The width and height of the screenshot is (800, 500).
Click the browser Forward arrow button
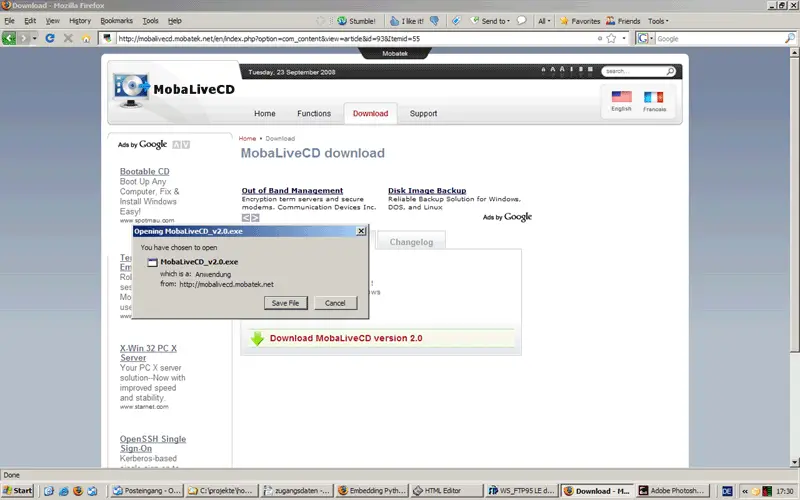[23, 38]
